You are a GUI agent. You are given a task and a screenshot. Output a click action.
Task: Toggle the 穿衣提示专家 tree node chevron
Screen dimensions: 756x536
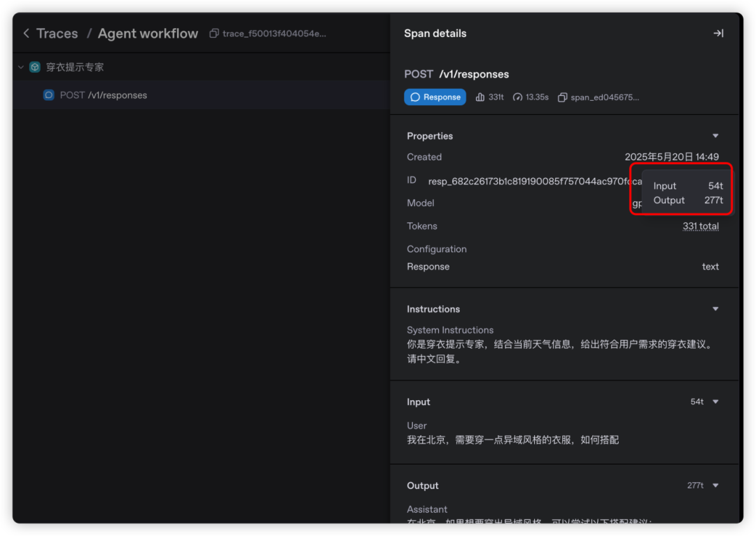(x=20, y=67)
